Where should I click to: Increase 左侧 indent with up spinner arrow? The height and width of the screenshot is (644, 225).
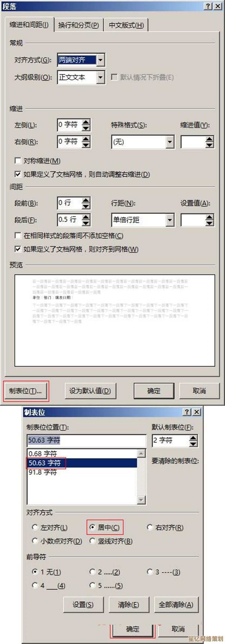coord(86,122)
